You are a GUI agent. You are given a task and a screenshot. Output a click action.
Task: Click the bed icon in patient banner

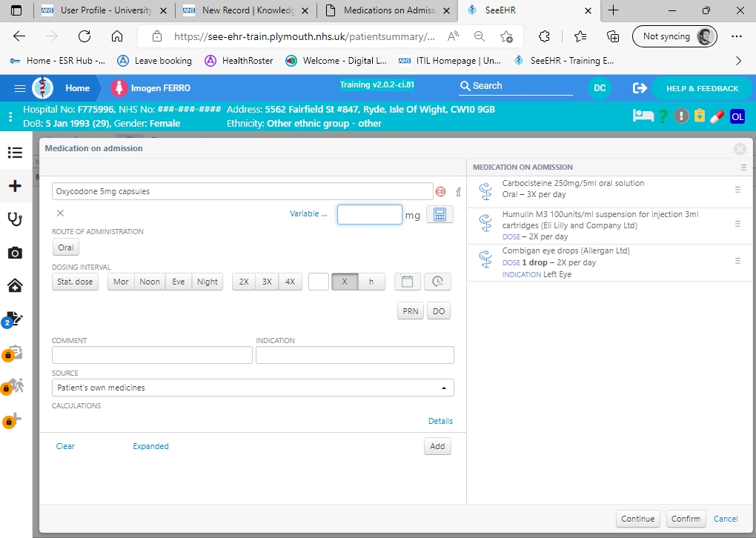pyautogui.click(x=643, y=116)
